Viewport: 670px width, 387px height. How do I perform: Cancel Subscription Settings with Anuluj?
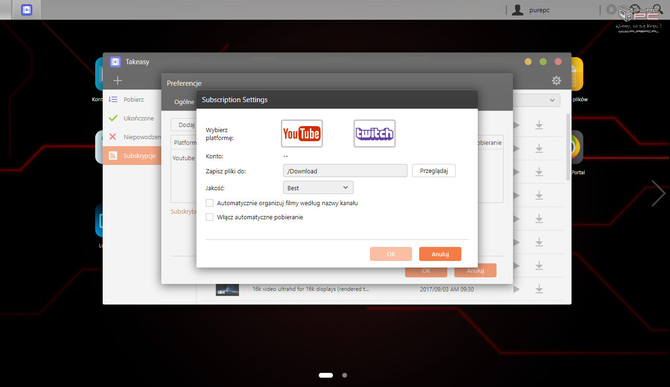440,254
